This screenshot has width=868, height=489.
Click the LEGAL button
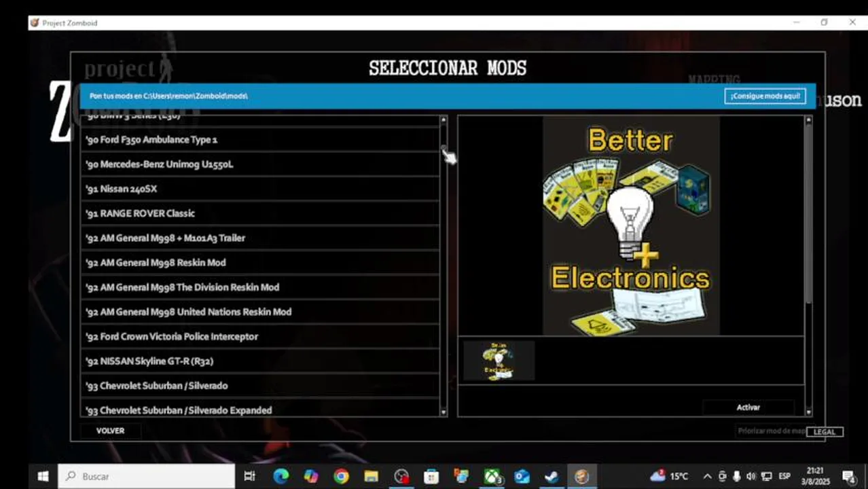825,432
